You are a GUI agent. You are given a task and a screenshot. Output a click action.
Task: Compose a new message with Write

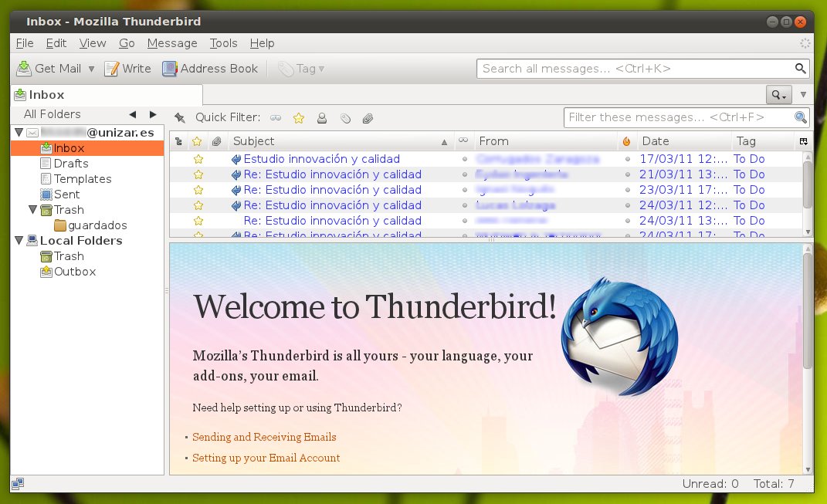(127, 69)
